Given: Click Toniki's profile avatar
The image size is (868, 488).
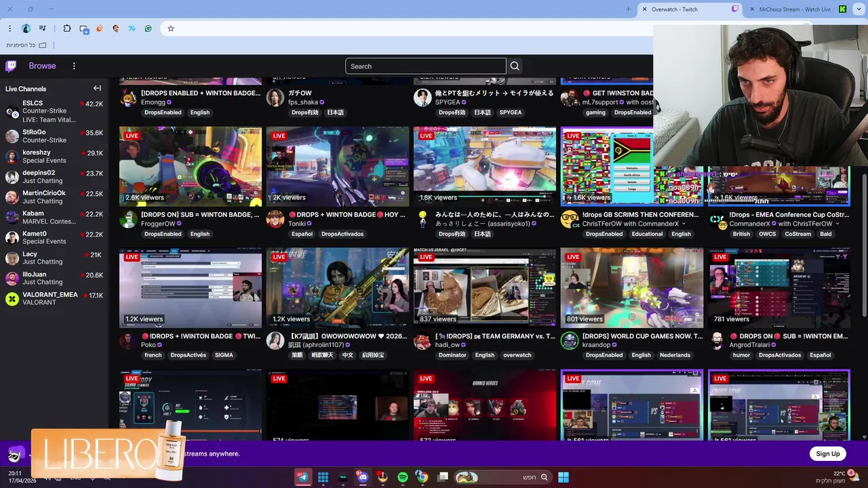Looking at the screenshot, I should click(x=275, y=219).
